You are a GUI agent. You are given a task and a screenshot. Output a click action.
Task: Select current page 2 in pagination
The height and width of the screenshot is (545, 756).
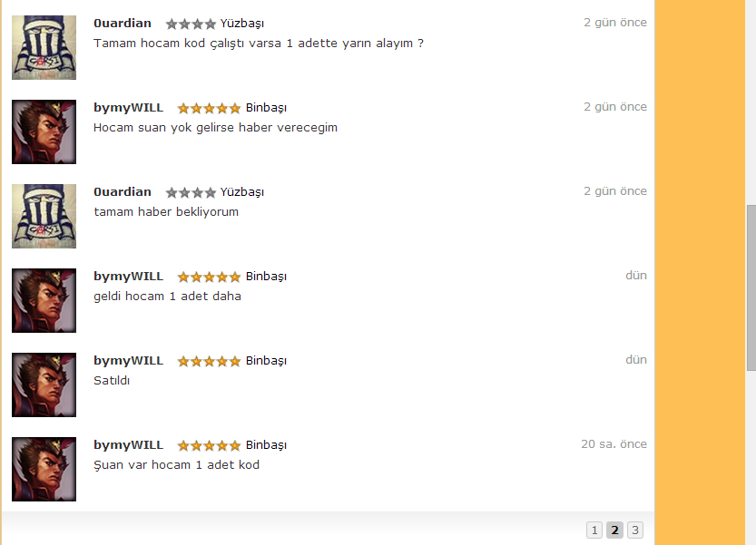[x=614, y=530]
